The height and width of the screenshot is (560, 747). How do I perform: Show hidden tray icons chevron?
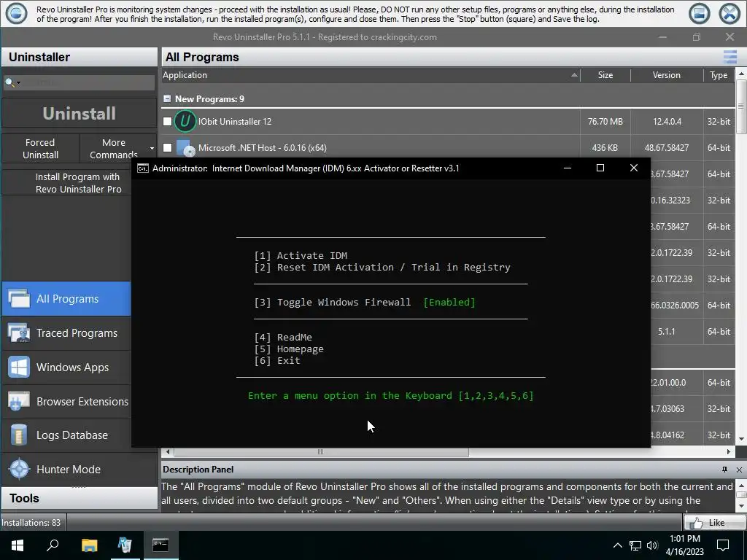click(617, 545)
